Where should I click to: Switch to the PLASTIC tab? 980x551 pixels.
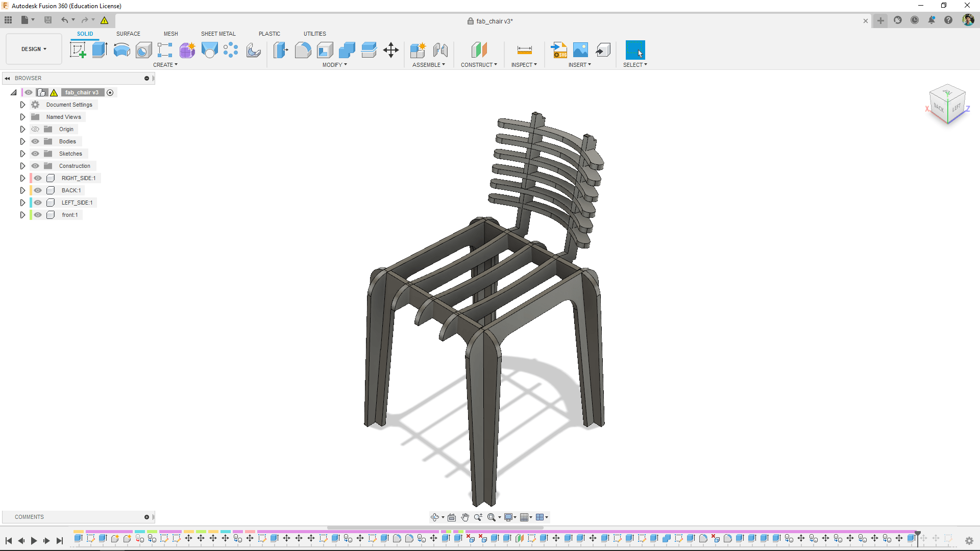point(269,34)
